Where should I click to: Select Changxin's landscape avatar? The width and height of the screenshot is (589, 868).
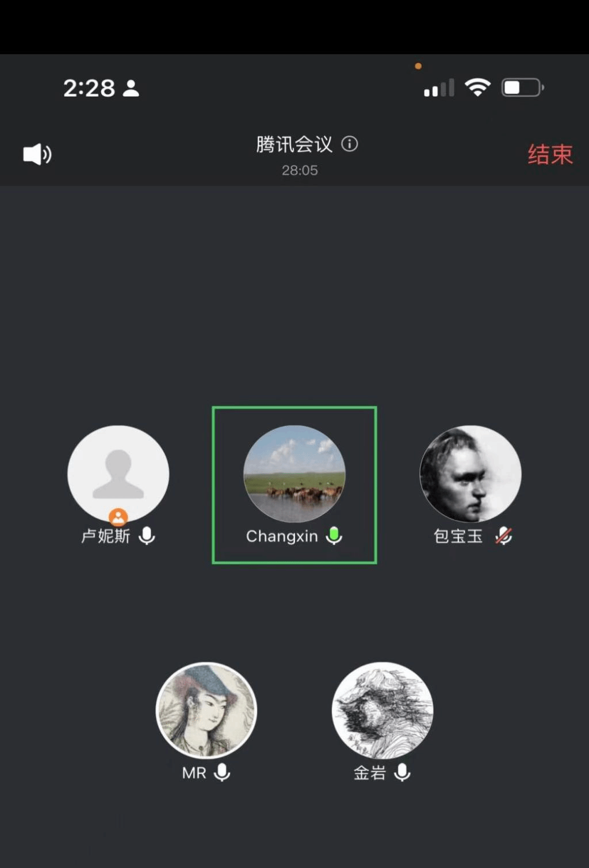[x=294, y=474]
